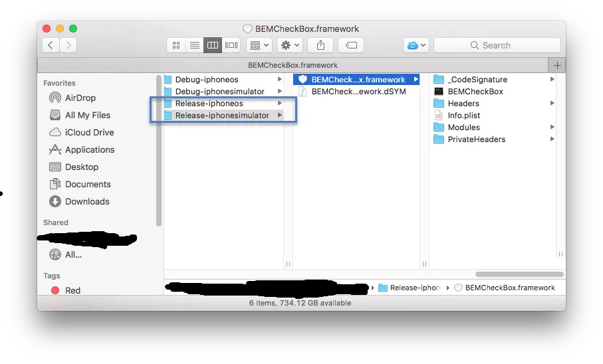The image size is (603, 364).
Task: Switch to Cover Flow view
Action: coord(231,45)
